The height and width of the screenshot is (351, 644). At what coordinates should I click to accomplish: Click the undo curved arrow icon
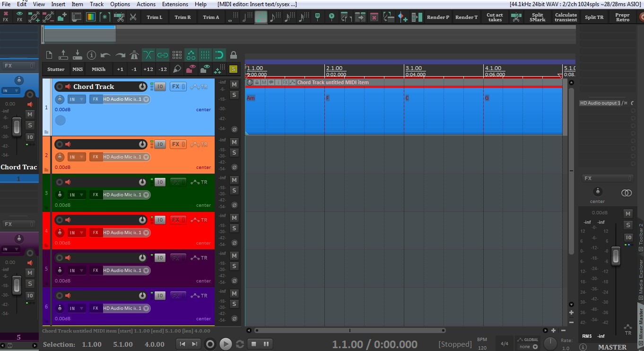point(106,55)
